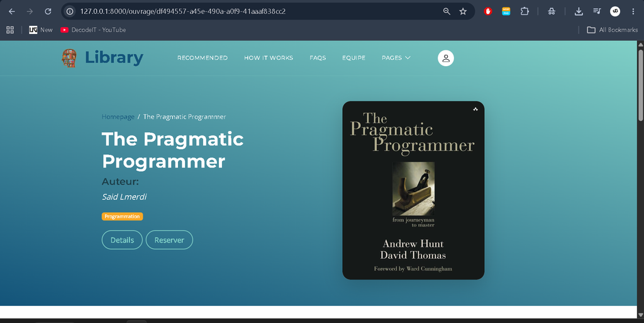The image size is (644, 323).
Task: Go back with the browser back arrow
Action: coord(12,11)
